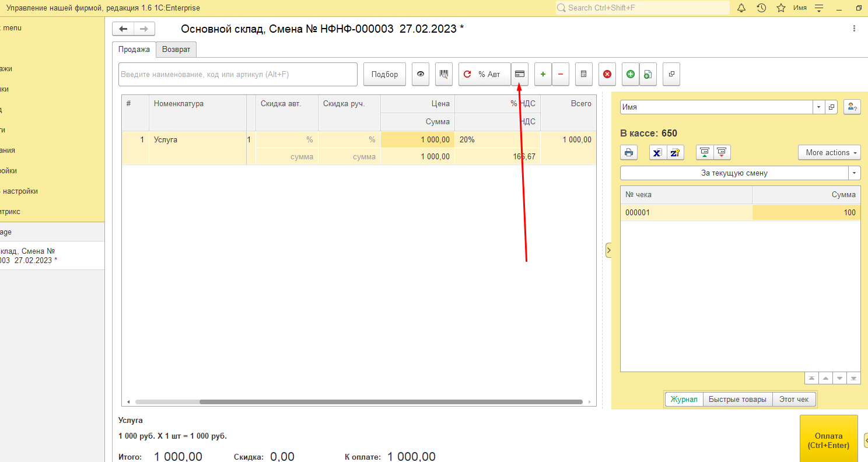The image size is (868, 462).
Task: Delete row with red cross icon
Action: click(607, 74)
